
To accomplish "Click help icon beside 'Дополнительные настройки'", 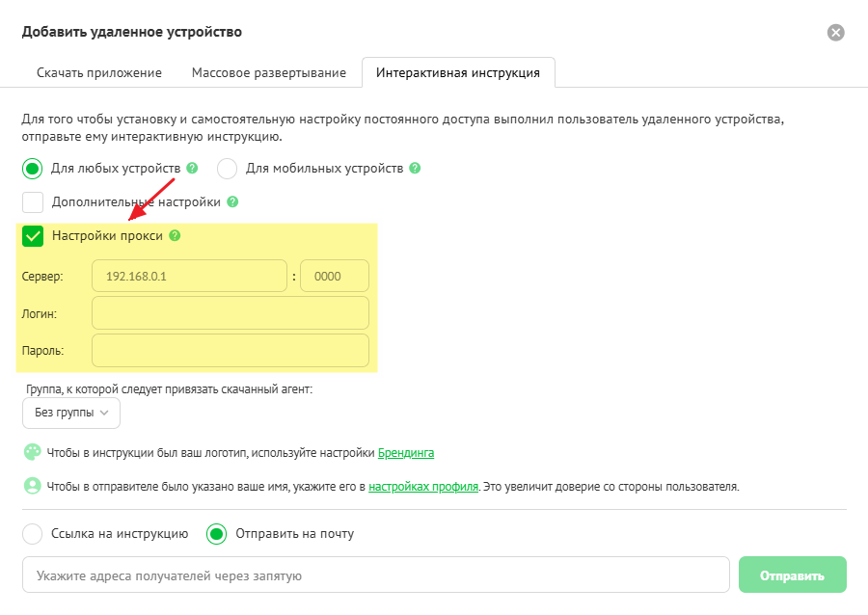I will point(232,202).
